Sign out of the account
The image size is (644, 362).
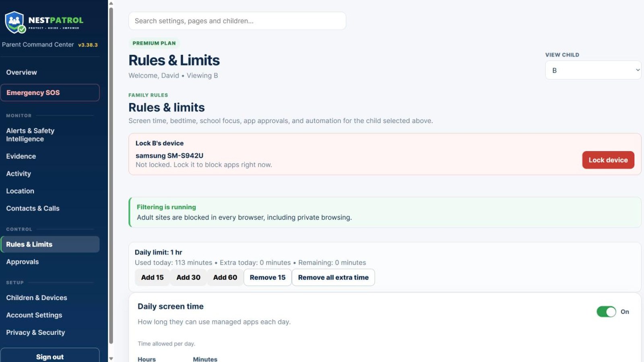pos(50,356)
